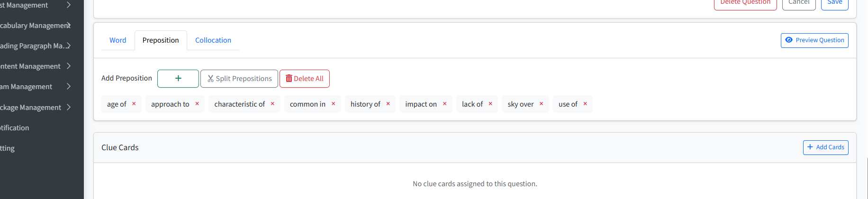Click Add Cards in Clue Cards panel
868x199 pixels.
click(x=825, y=147)
